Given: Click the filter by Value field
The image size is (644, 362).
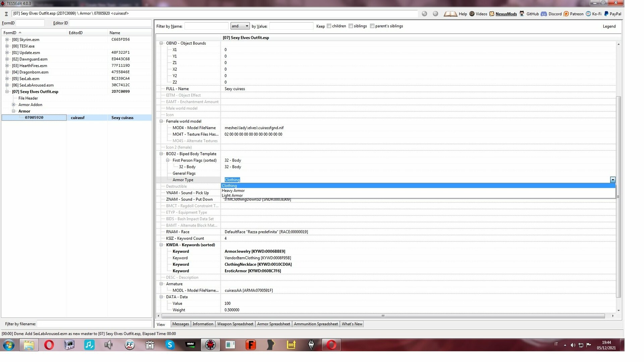Looking at the screenshot, I should coord(291,26).
